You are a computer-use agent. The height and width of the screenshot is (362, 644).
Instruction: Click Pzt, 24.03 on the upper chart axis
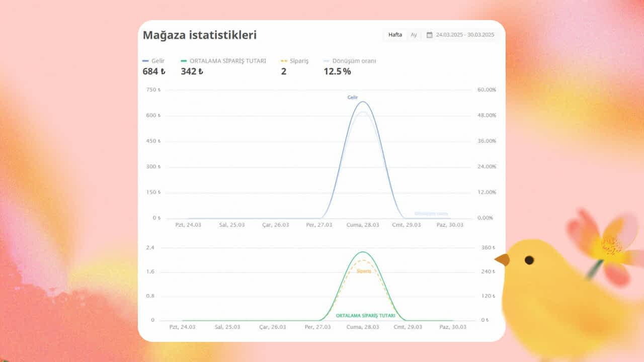tap(188, 225)
